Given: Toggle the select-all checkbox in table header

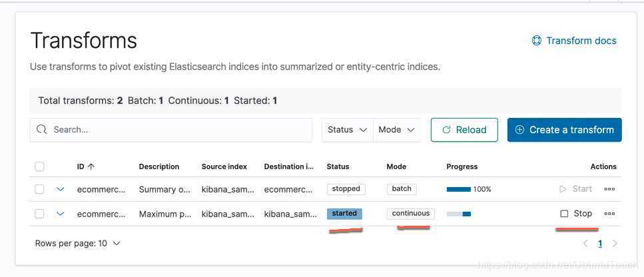Looking at the screenshot, I should pyautogui.click(x=39, y=166).
